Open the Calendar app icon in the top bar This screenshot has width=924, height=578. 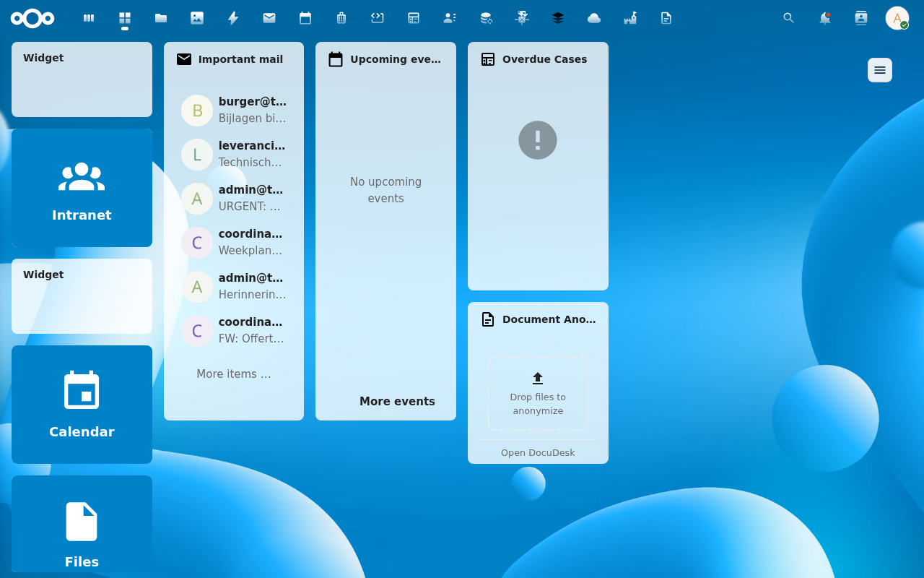point(305,18)
